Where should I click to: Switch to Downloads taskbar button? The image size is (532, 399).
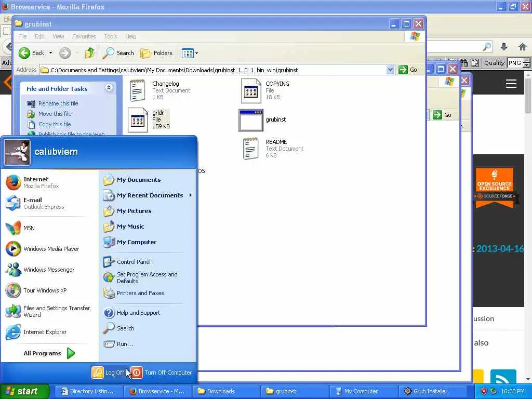coord(226,391)
